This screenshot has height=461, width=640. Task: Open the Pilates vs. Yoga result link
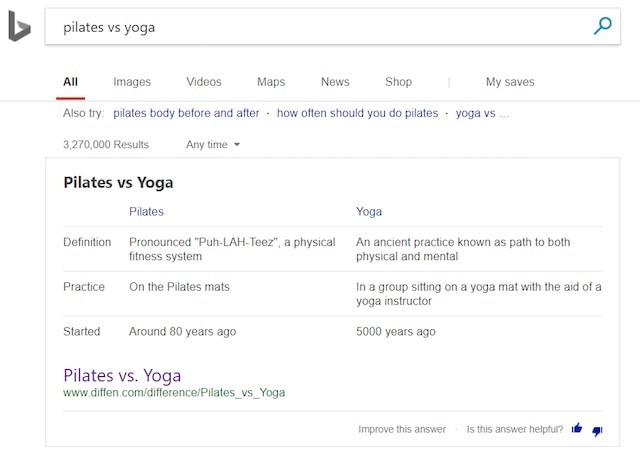[x=122, y=376]
